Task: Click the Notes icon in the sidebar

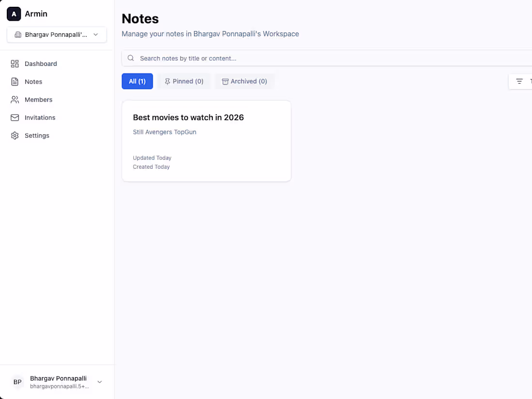Action: (15, 81)
